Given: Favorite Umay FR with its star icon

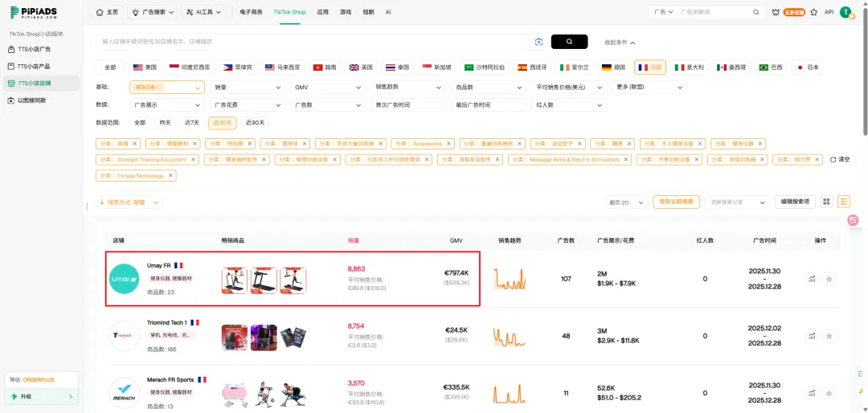Looking at the screenshot, I should click(x=829, y=279).
